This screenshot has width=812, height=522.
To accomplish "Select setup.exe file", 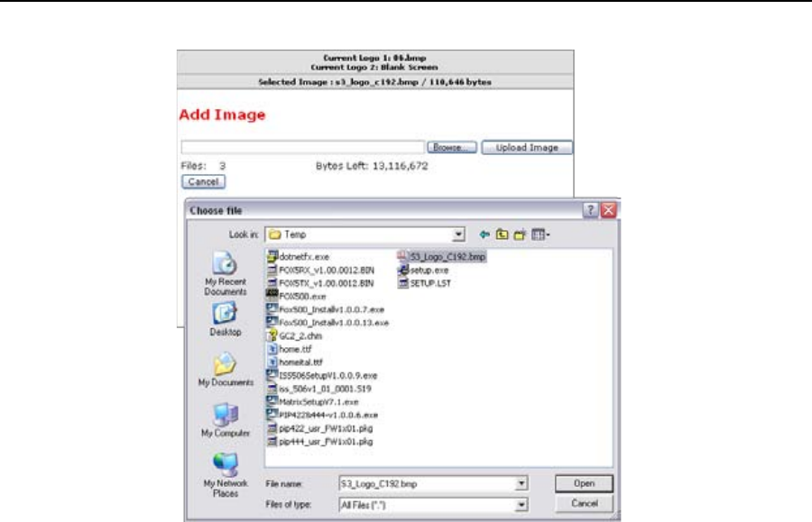I will (424, 270).
